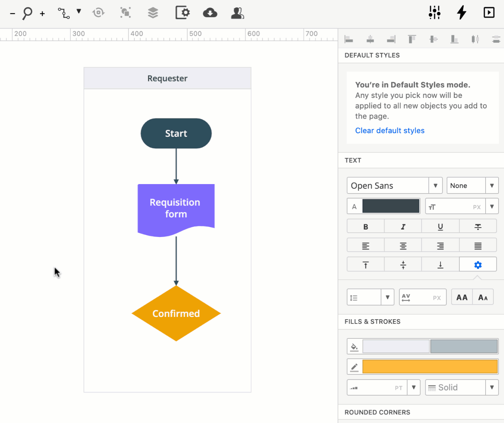Image resolution: width=504 pixels, height=423 pixels.
Task: Open the Open Sans font dropdown
Action: coord(435,185)
